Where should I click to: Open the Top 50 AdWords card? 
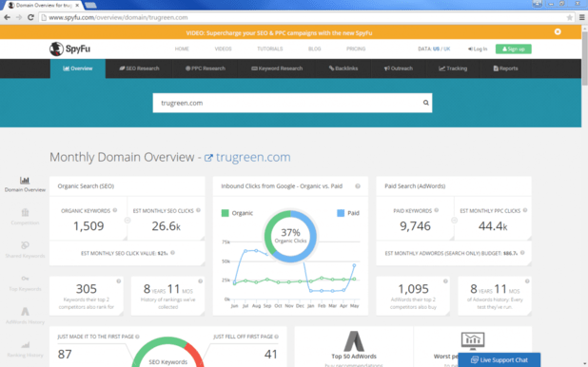click(354, 347)
